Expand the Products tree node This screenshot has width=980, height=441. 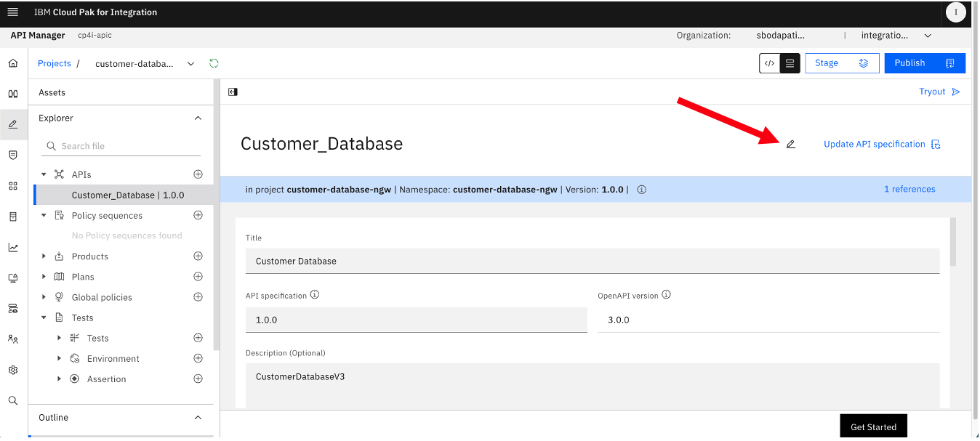[x=44, y=256]
